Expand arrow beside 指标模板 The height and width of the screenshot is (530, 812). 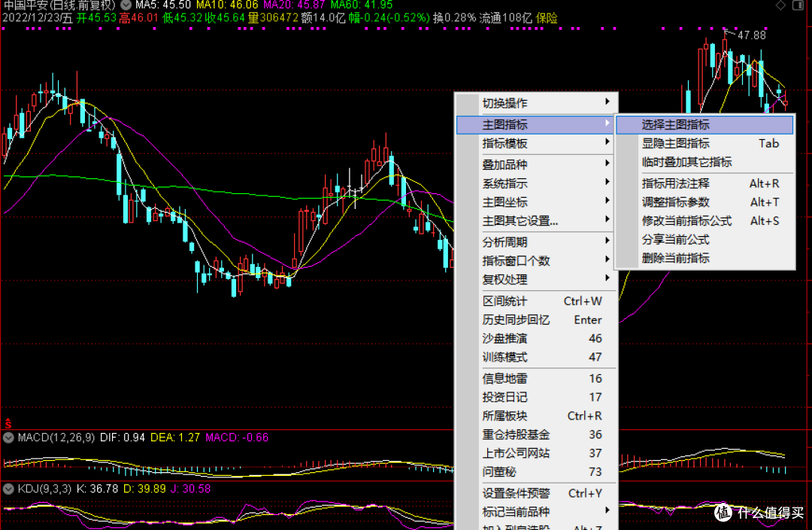click(607, 142)
